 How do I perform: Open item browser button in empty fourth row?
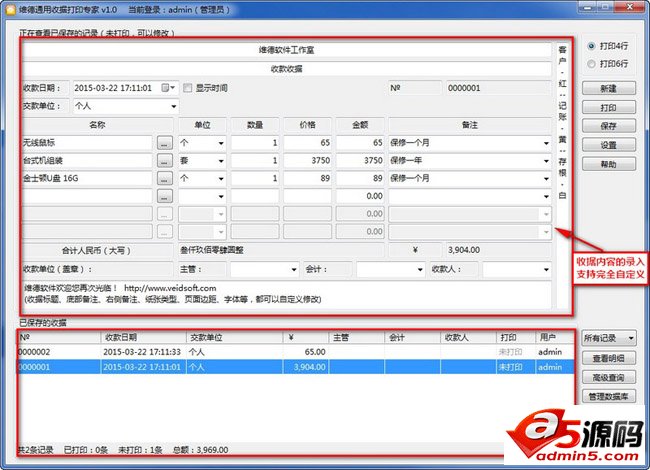click(x=165, y=196)
